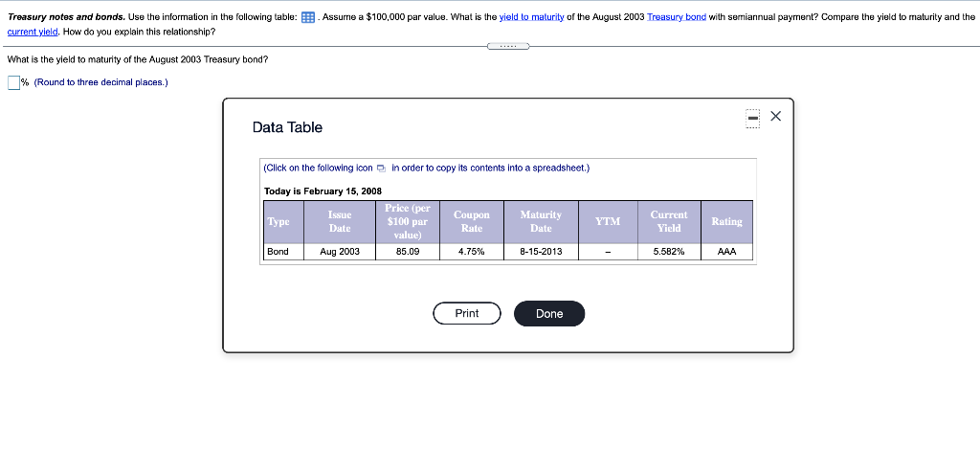Select the 85.09 price cell
Viewport: 980px width, 449px height.
point(408,252)
